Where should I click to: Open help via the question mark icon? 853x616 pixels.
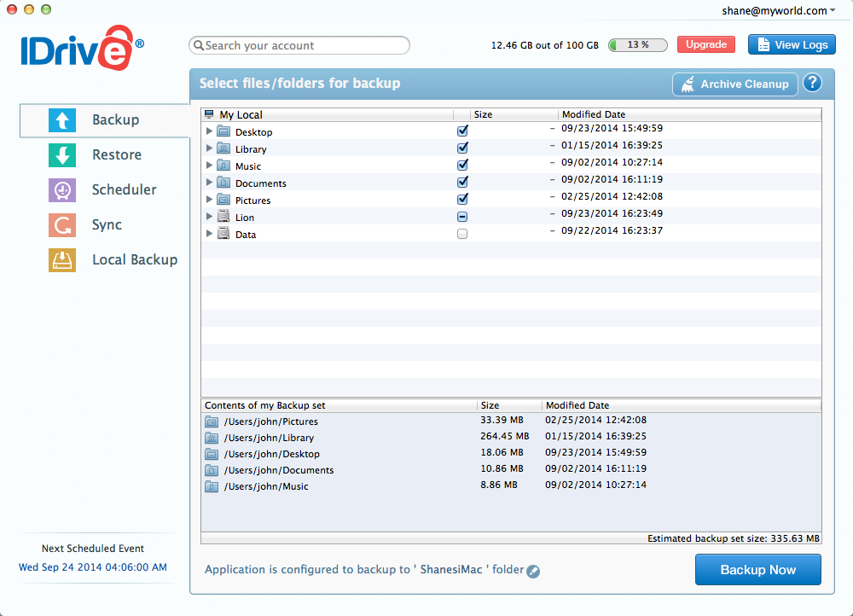click(812, 83)
